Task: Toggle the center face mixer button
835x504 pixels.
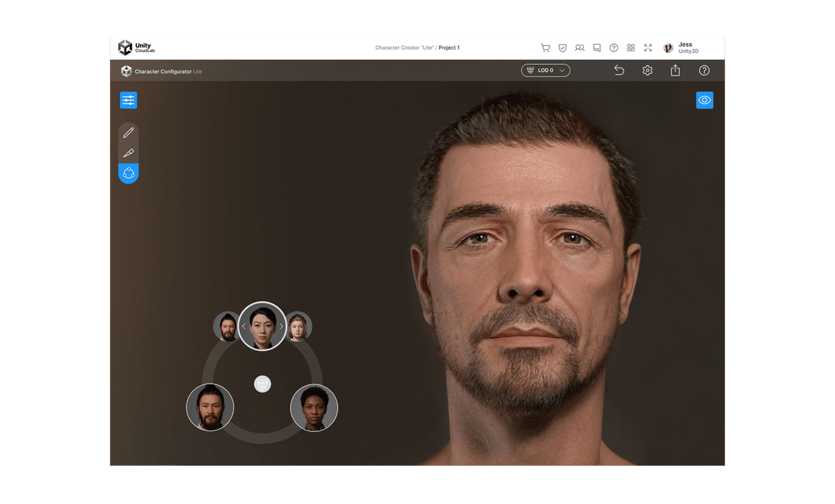Action: click(262, 384)
